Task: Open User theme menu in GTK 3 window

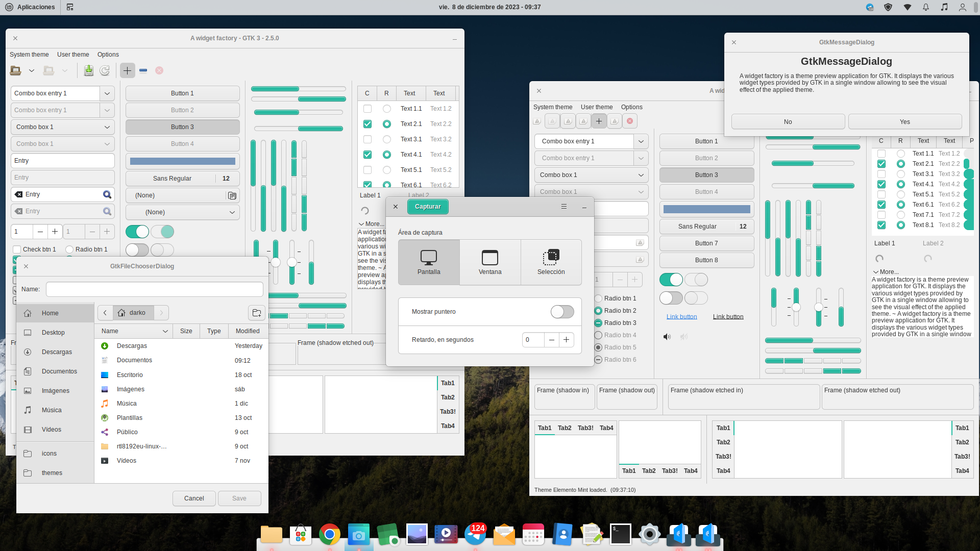Action: click(73, 55)
